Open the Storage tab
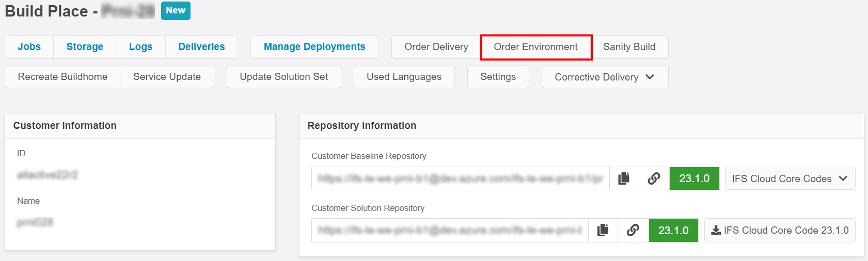The width and height of the screenshot is (868, 261). click(85, 47)
